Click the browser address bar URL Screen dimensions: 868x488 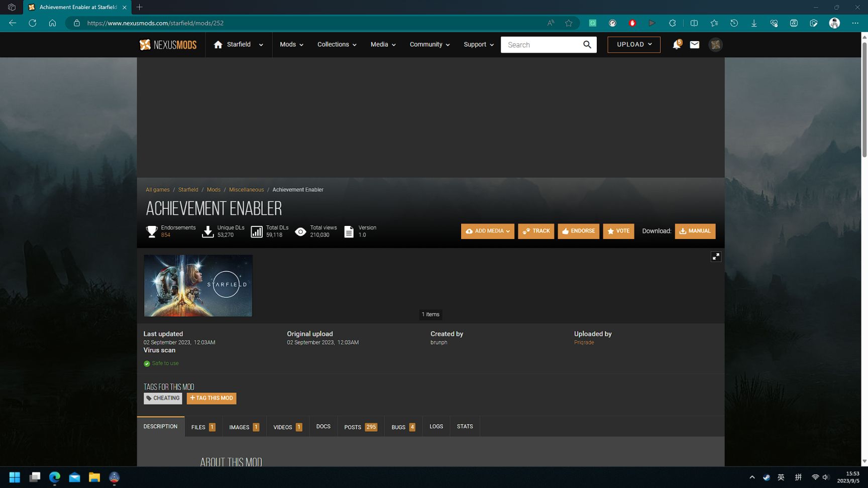click(155, 23)
